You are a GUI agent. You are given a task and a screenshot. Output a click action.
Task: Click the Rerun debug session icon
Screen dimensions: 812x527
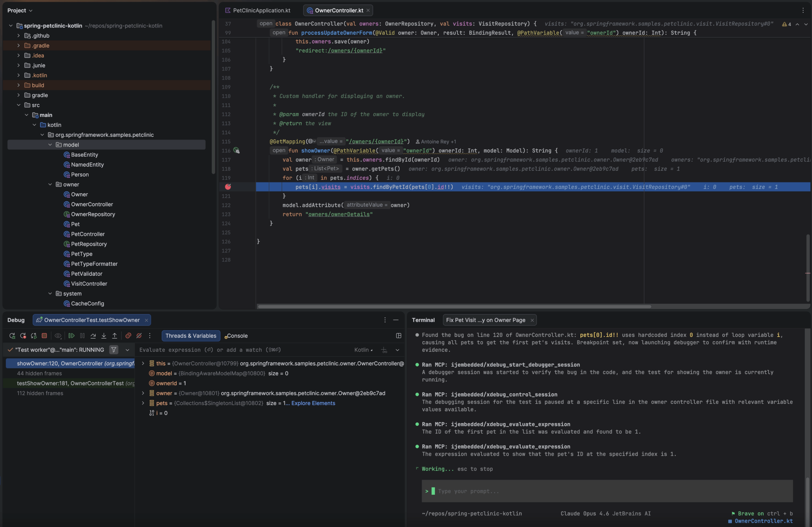12,336
